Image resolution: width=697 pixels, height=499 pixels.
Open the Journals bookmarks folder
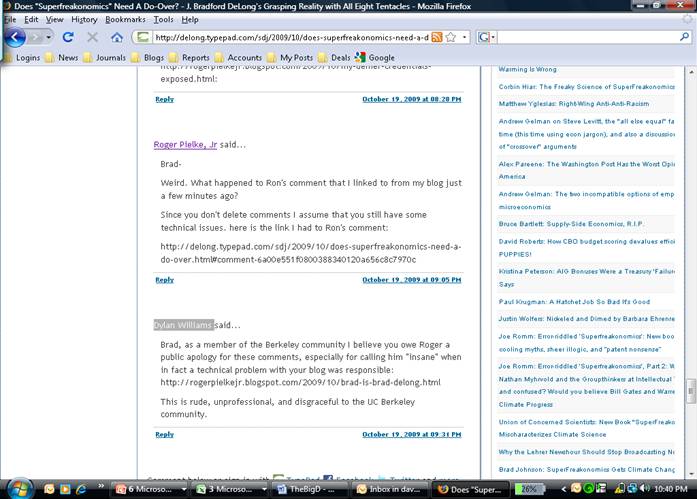104,57
